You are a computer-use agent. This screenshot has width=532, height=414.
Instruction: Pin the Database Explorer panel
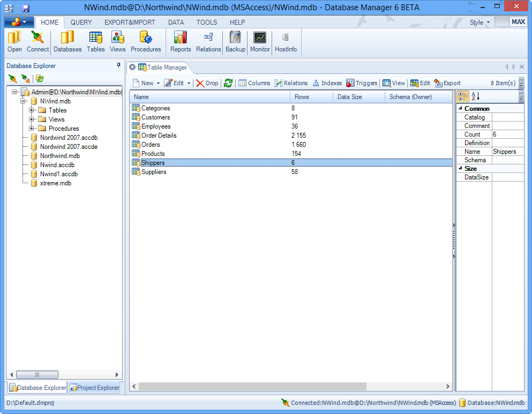point(118,65)
